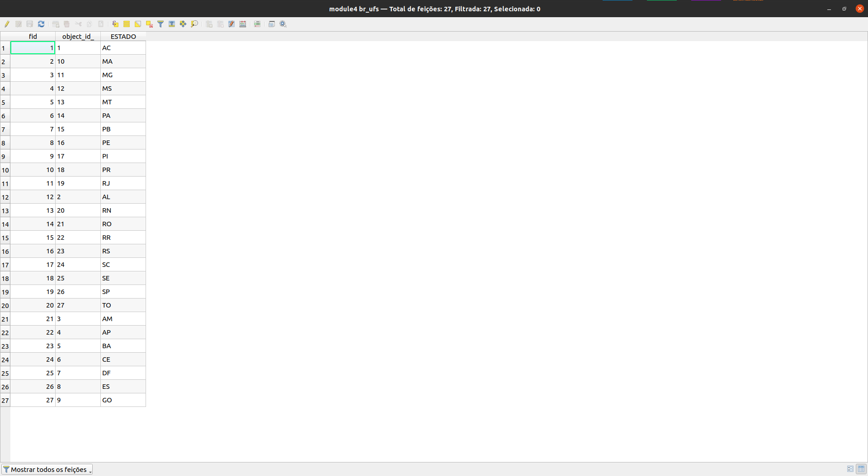Toggle editing mode with the pencil icon
The width and height of the screenshot is (868, 476).
(x=7, y=24)
